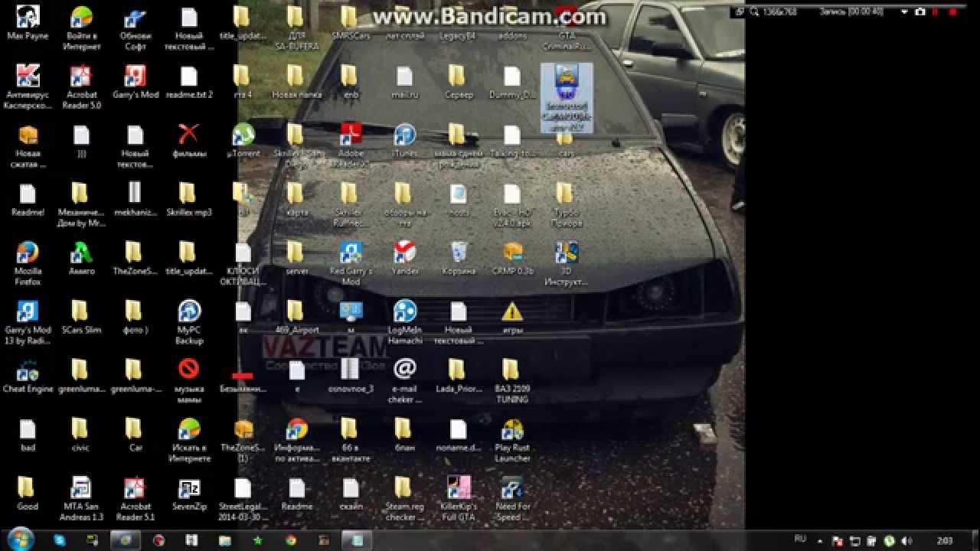
Task: Open the mail.ru file
Action: [x=404, y=82]
